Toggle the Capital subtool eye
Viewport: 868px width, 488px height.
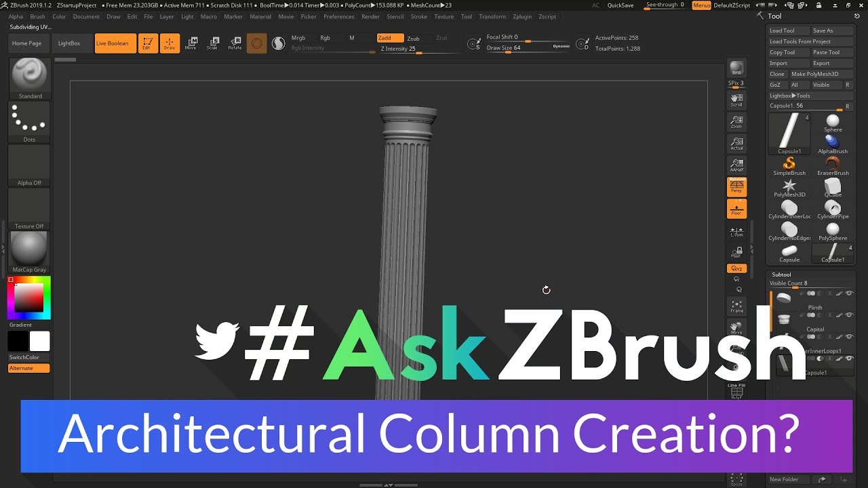pyautogui.click(x=849, y=315)
